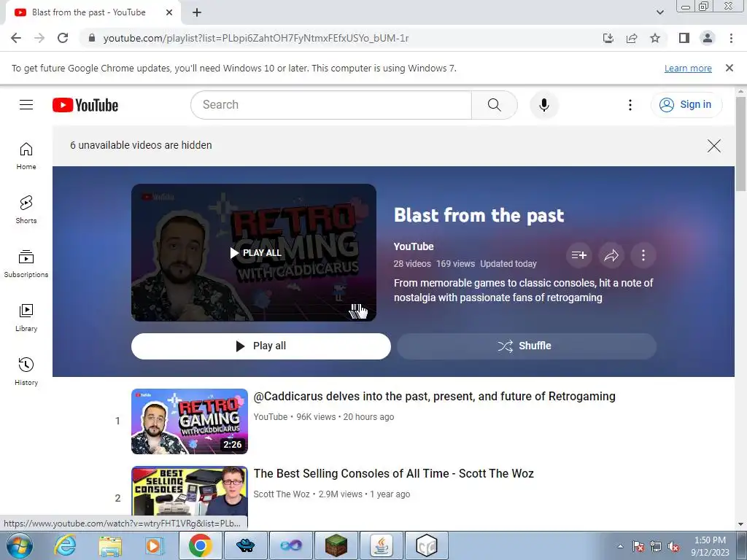Screen dimensions: 747x560
Task: Save playlist to library icon
Action: click(x=578, y=255)
